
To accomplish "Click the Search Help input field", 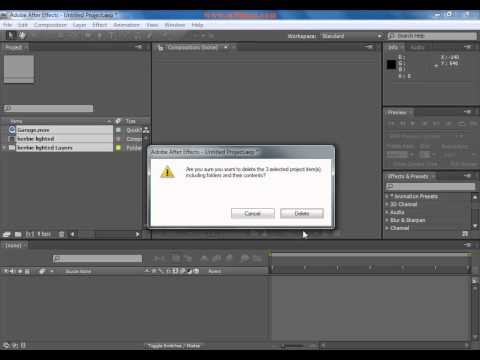I will (x=432, y=36).
